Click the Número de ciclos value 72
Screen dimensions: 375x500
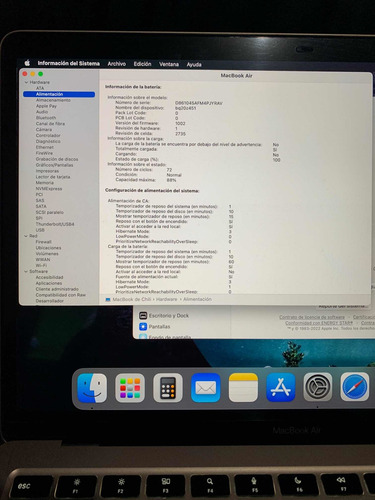[x=169, y=170]
